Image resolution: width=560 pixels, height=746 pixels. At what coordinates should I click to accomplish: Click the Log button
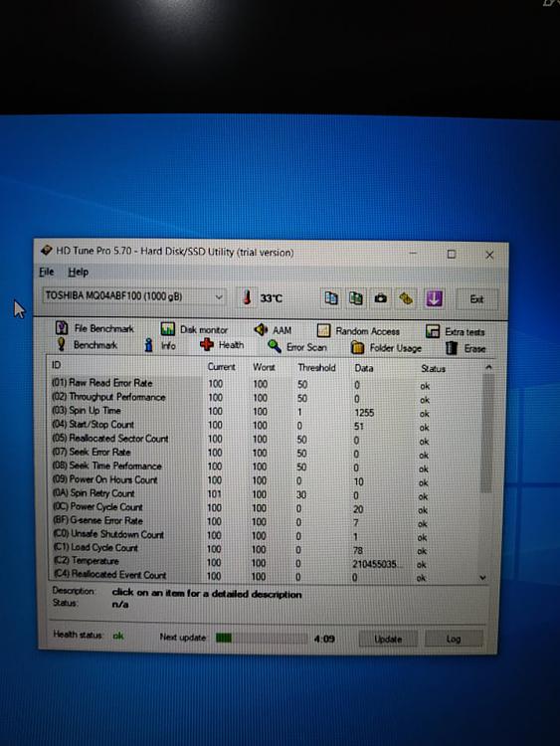point(454,639)
